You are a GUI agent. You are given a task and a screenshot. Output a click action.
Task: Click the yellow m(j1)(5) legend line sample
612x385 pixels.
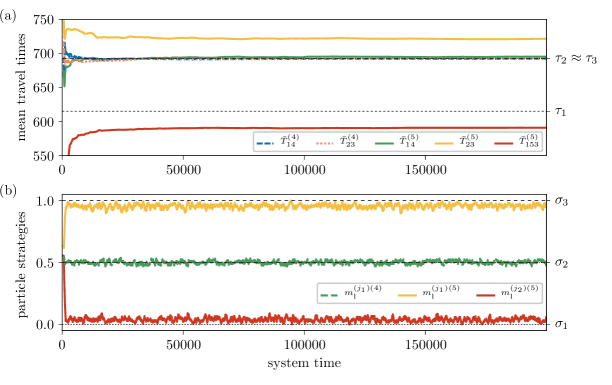407,295
